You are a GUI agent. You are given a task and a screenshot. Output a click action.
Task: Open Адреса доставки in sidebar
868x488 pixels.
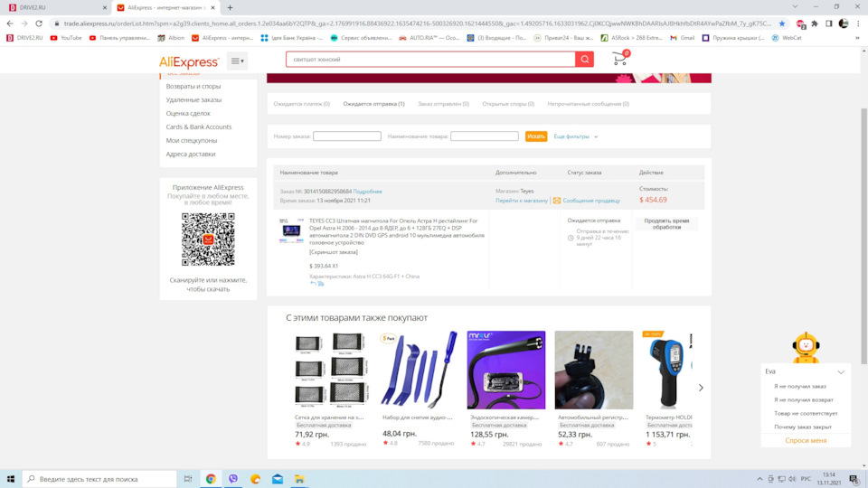point(191,154)
